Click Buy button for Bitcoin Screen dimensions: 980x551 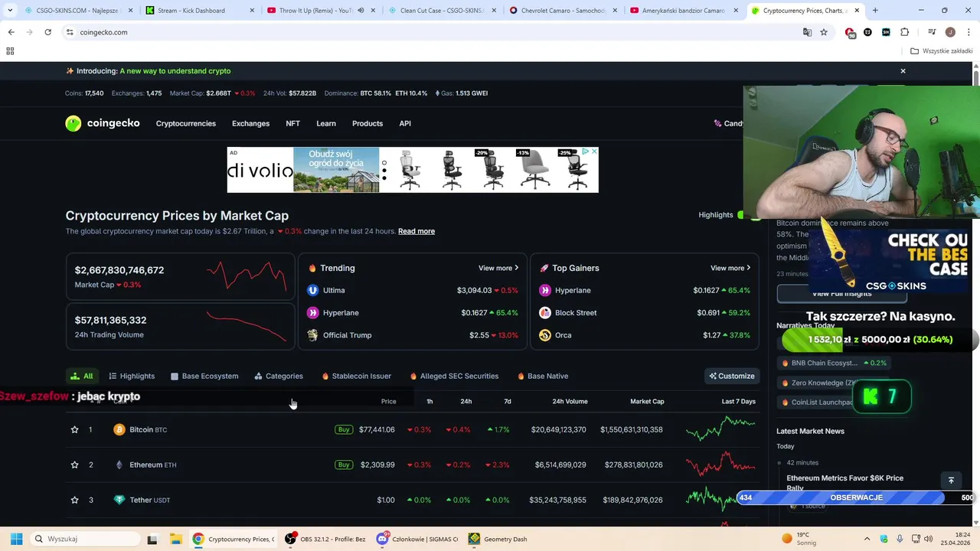[344, 429]
